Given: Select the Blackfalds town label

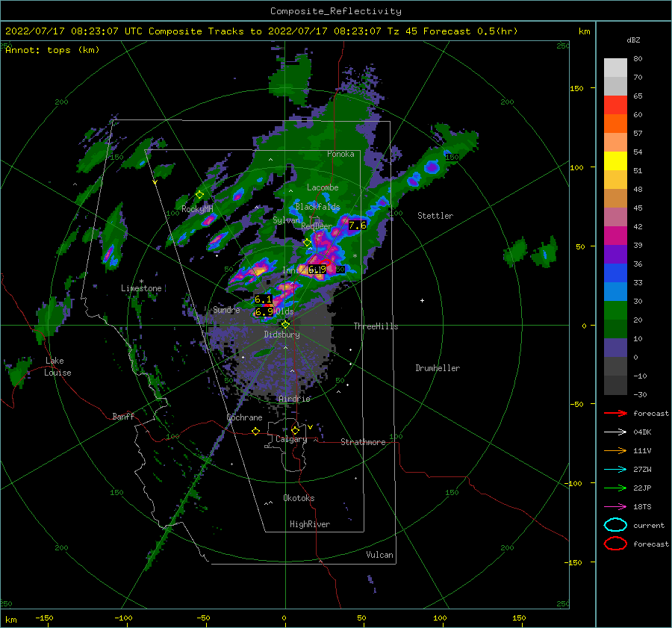Looking at the screenshot, I should 317,207.
